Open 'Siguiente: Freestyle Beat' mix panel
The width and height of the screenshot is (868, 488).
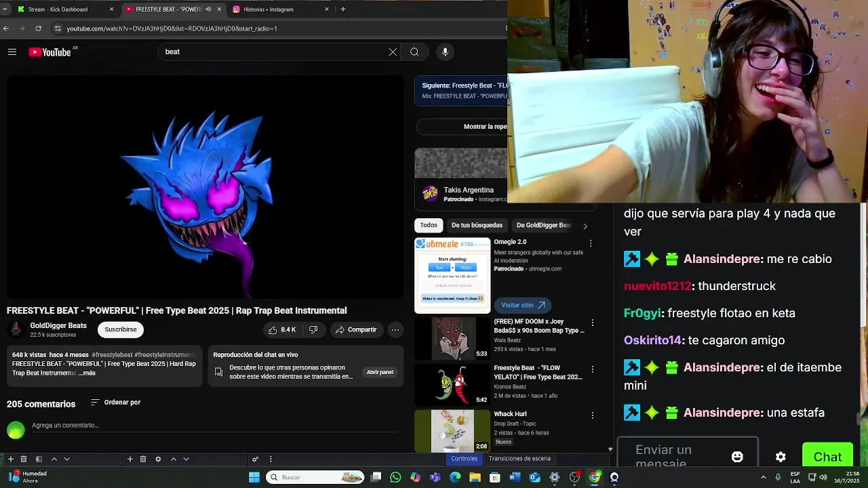click(461, 91)
